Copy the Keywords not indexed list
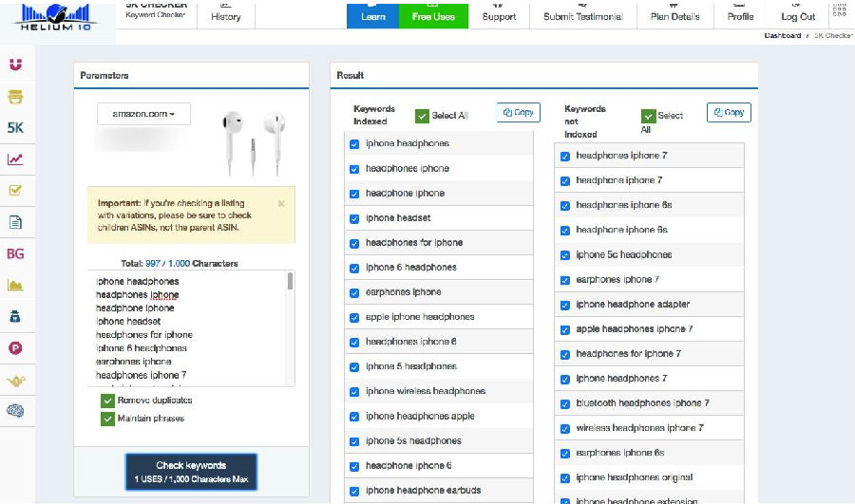Image resolution: width=855 pixels, height=504 pixels. click(729, 112)
